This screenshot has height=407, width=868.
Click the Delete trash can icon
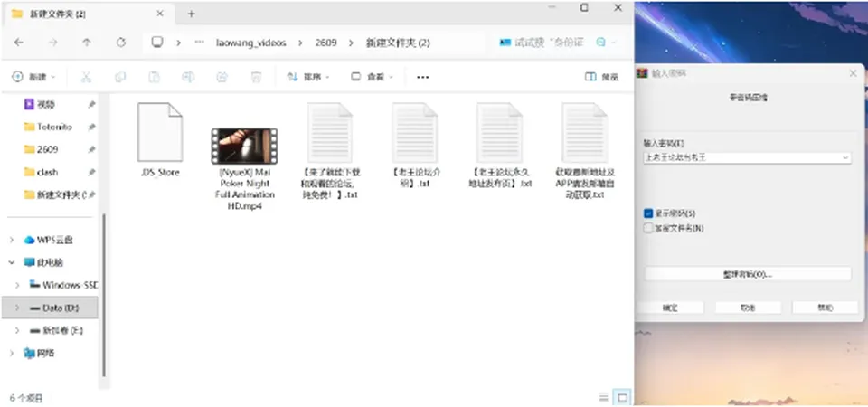256,77
